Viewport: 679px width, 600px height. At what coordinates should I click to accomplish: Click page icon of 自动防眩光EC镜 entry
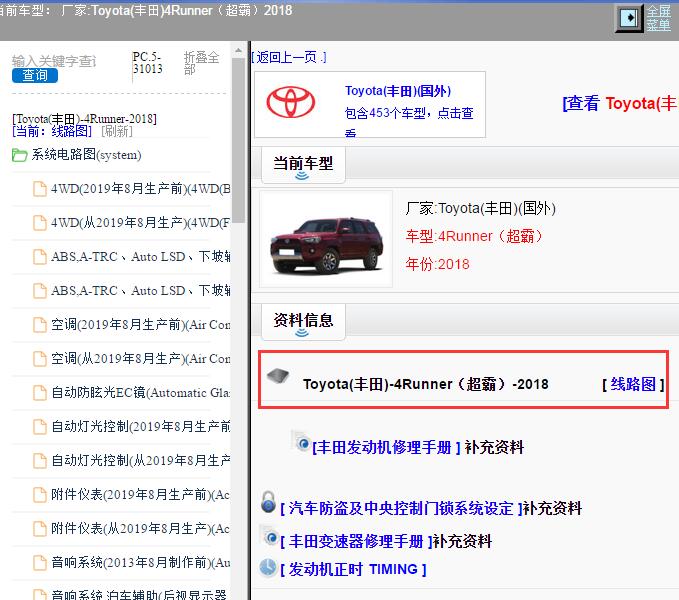click(40, 393)
